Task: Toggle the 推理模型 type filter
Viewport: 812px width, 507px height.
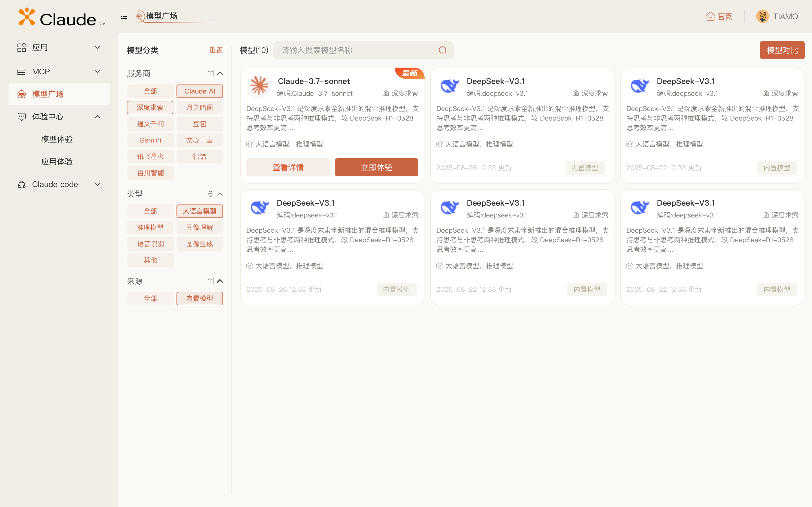Action: (150, 228)
